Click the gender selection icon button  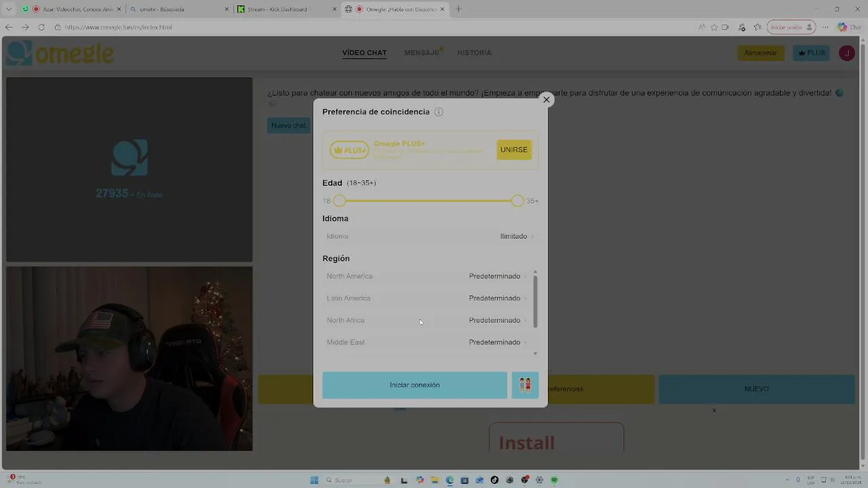tap(525, 385)
